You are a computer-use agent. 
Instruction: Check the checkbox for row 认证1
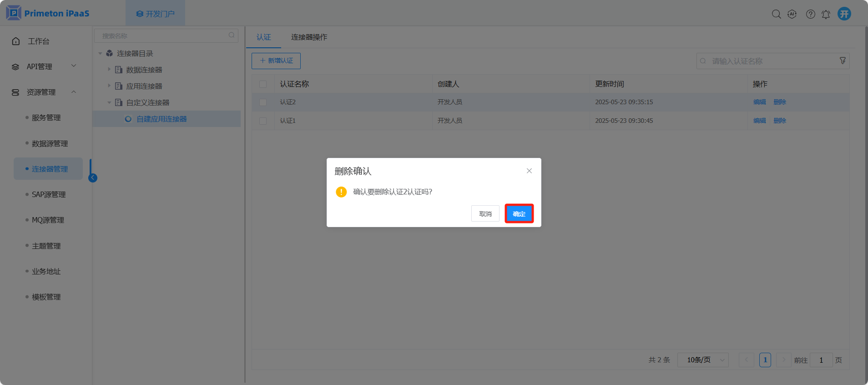tap(263, 121)
